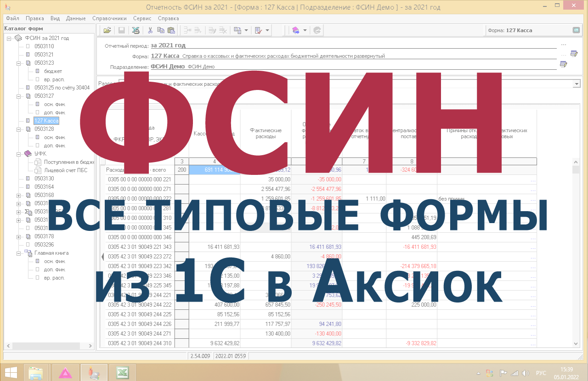Viewport: 588px width, 381px height.
Task: Select Поступления в бюджет under УФК
Action: pyautogui.click(x=69, y=162)
